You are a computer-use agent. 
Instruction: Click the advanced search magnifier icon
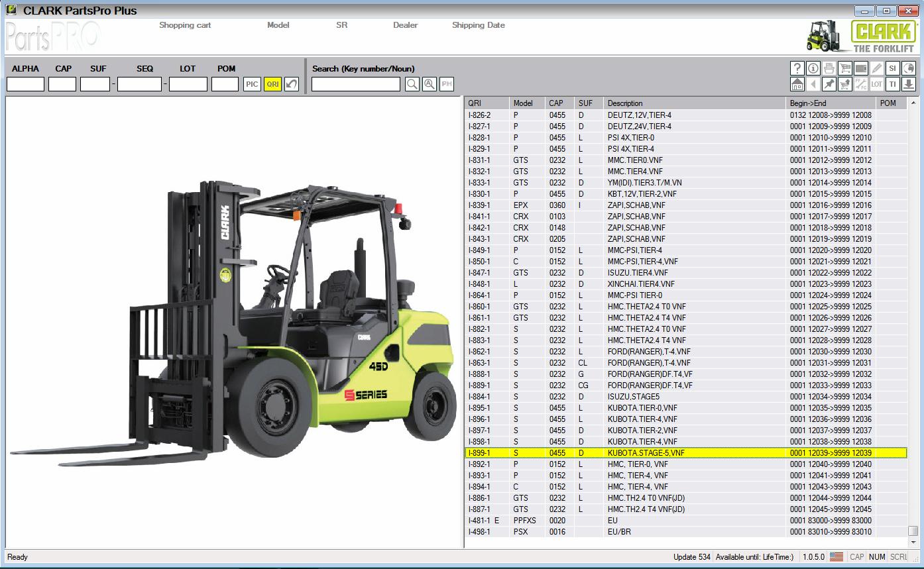pyautogui.click(x=430, y=84)
